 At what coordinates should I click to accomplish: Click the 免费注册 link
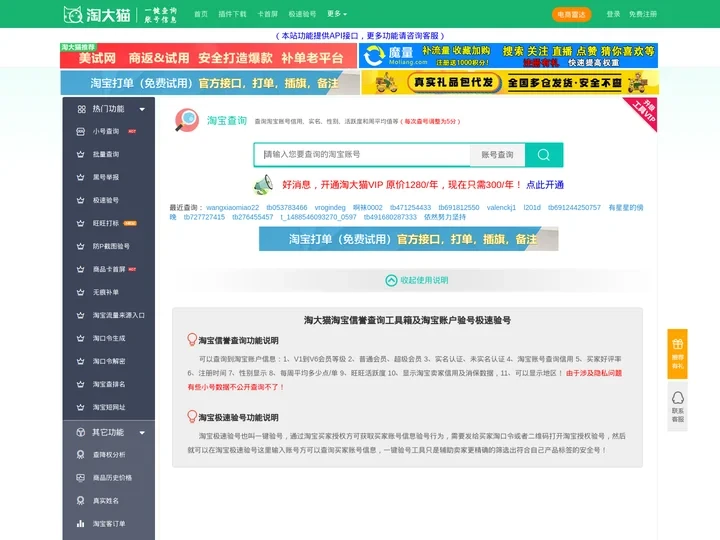click(643, 14)
